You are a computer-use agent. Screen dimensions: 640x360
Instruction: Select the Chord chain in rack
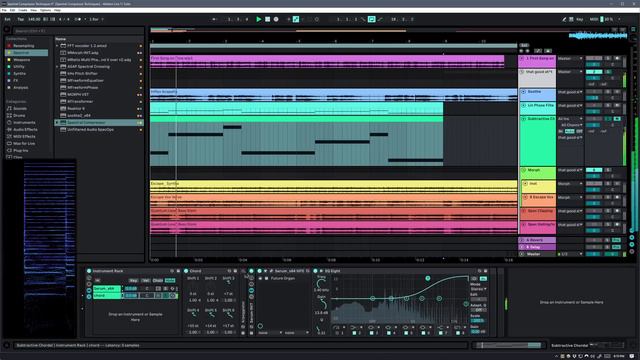coord(107,296)
